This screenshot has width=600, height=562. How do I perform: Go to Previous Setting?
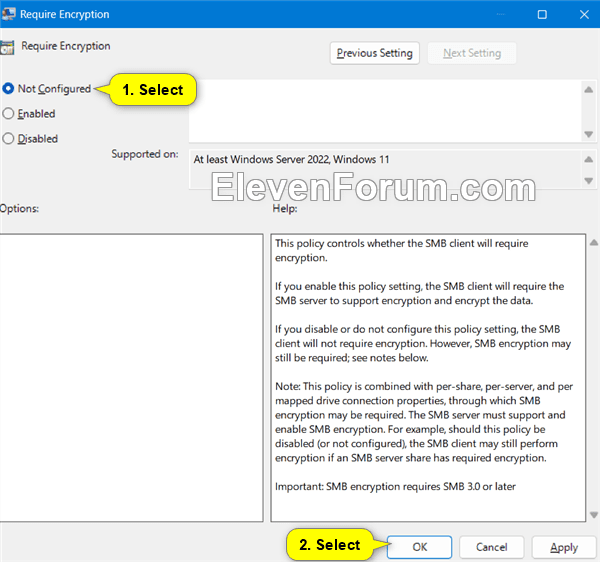tap(374, 53)
